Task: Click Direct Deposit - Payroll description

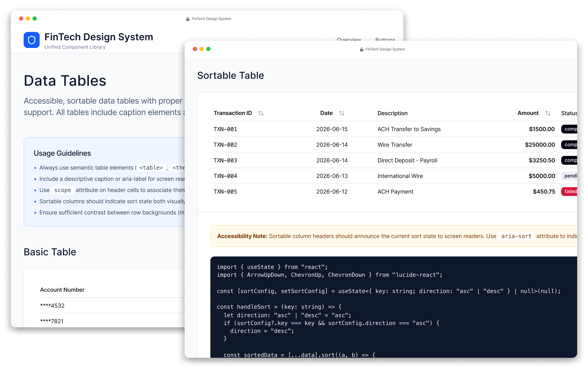Action: [407, 160]
